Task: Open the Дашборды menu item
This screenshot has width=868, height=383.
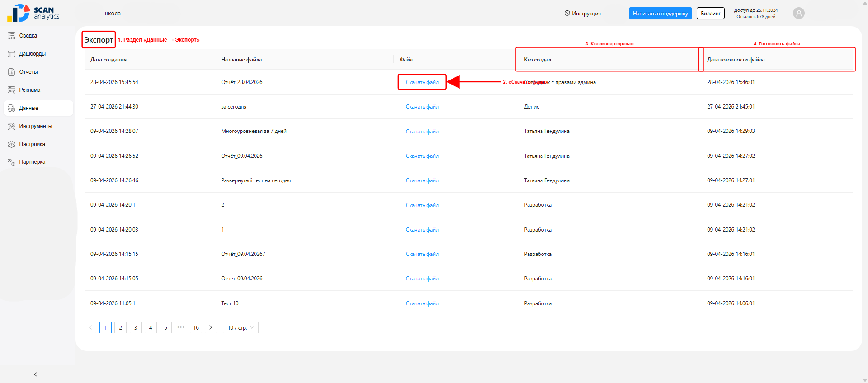Action: (x=38, y=54)
